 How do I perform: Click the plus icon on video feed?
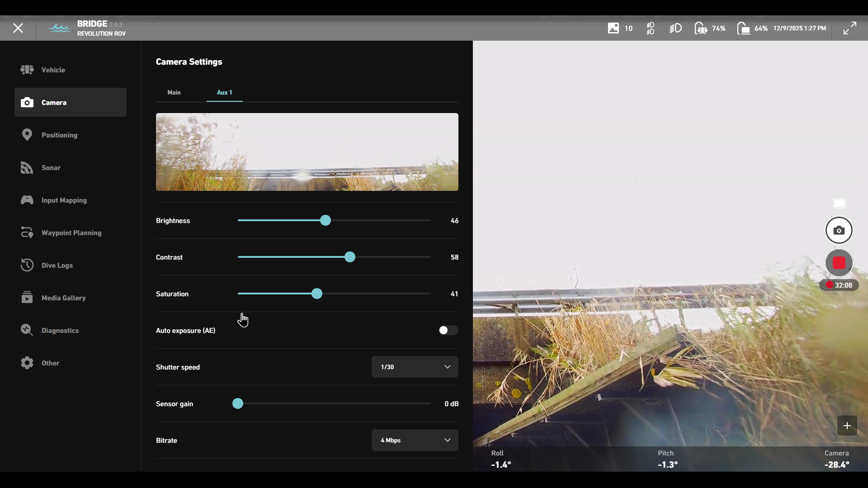coord(847,426)
